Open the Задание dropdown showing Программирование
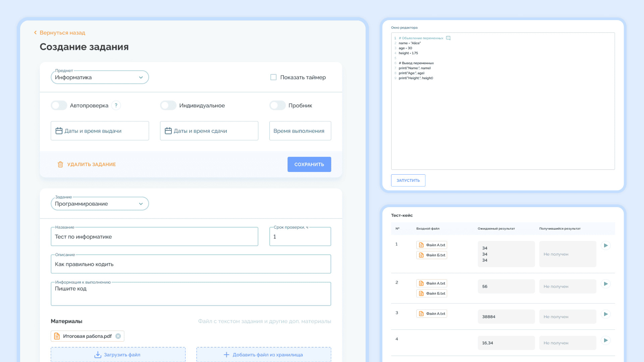Viewport: 644px width, 362px height. [100, 204]
